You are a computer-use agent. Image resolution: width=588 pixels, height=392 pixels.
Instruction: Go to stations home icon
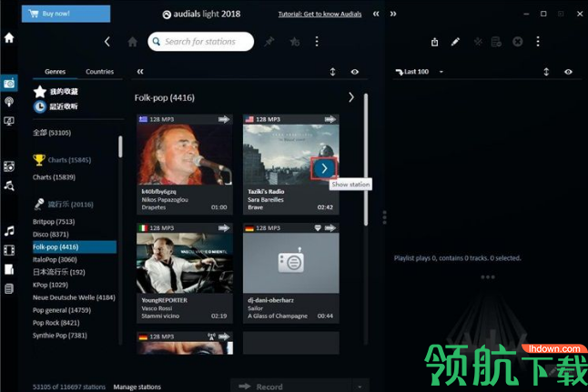click(x=132, y=42)
